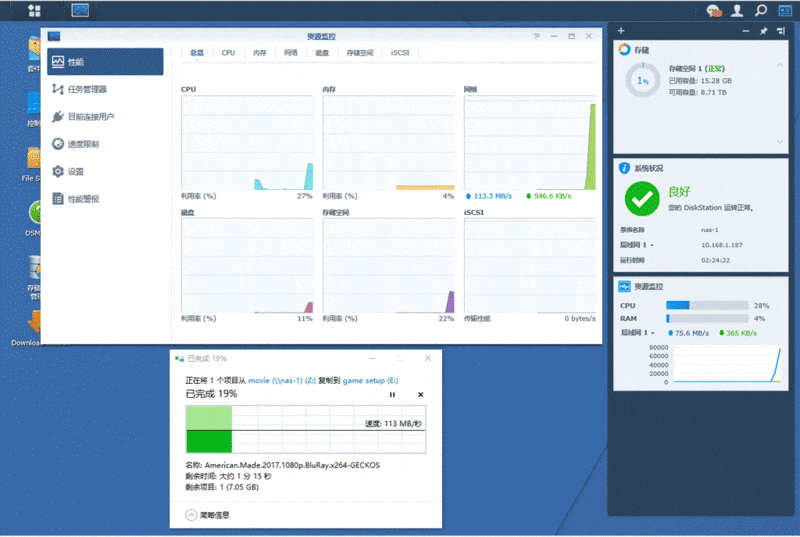Open the notifications chat bubble icon
Viewport: 800px width, 537px height.
714,11
